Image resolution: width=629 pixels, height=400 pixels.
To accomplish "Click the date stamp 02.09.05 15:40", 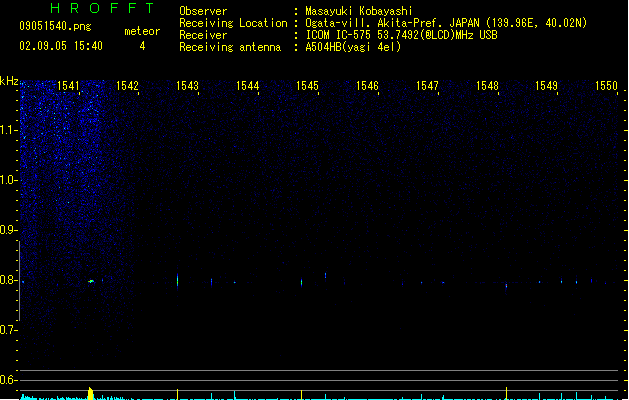I will (x=61, y=46).
